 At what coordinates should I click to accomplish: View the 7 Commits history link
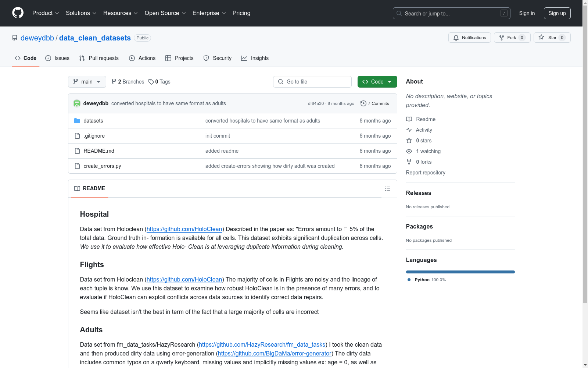coord(375,103)
